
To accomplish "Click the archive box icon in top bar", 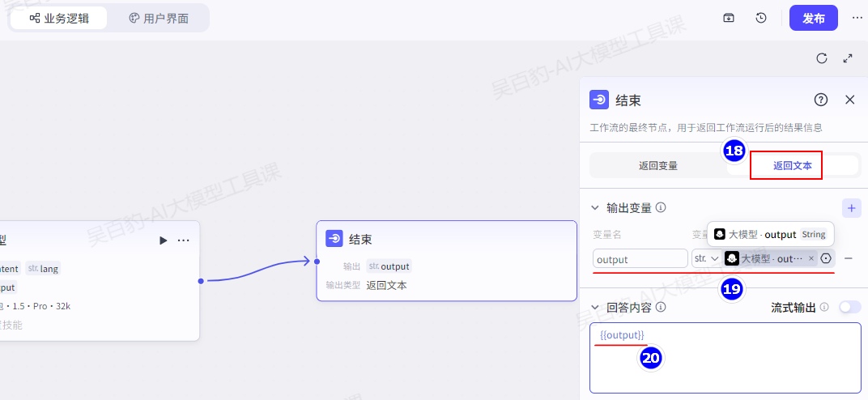I will point(729,18).
